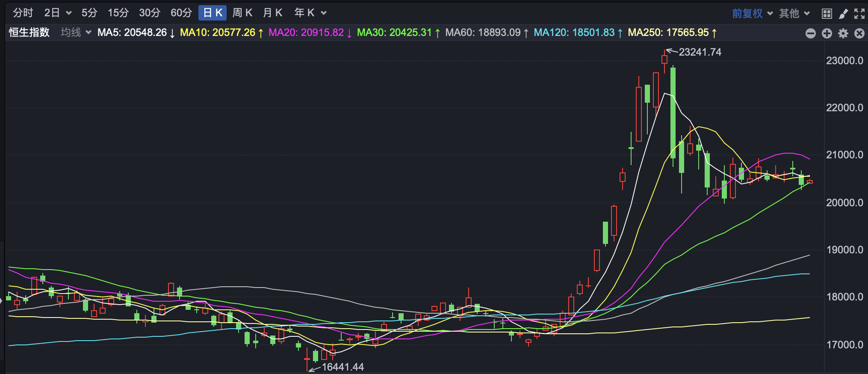Viewport: 868px width, 374px height.
Task: Click the 20000.0 price axis label
Action: tap(844, 203)
